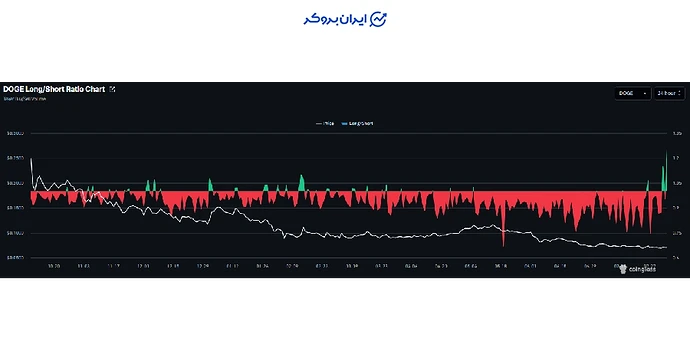The image size is (690, 361).
Task: Click the Iran Broker logo icon at top
Action: (x=378, y=19)
